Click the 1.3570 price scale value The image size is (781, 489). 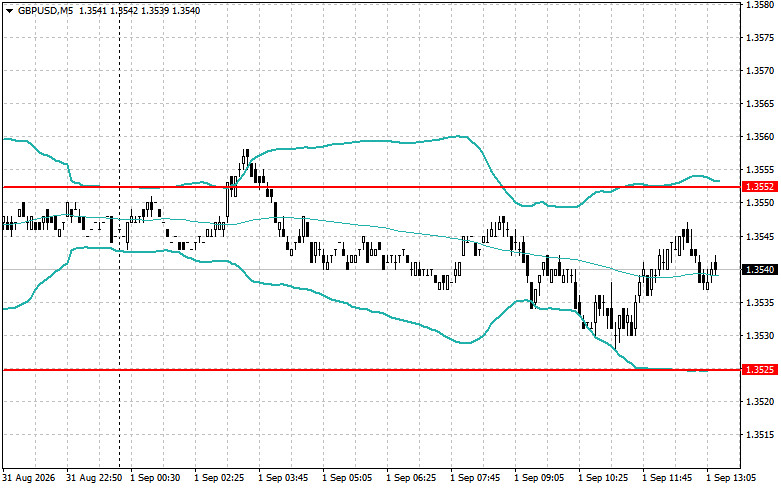[x=760, y=71]
